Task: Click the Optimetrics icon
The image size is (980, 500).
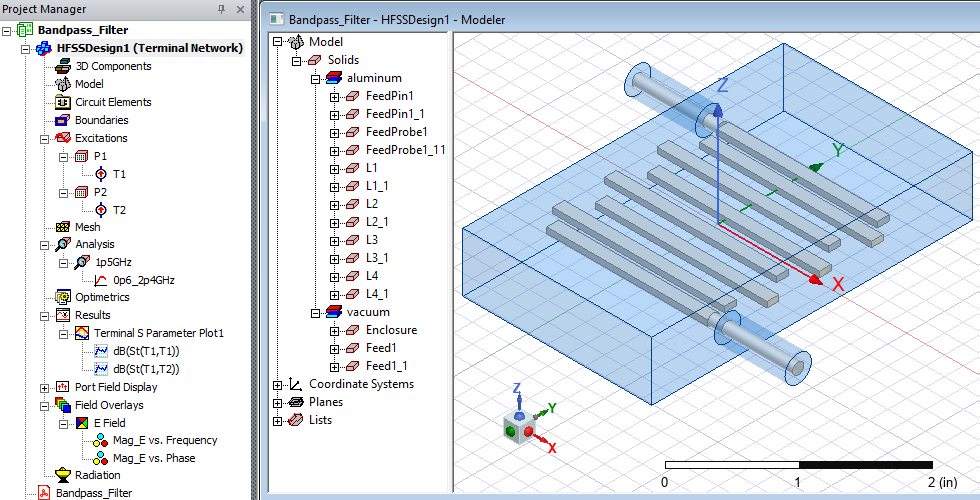Action: (63, 298)
